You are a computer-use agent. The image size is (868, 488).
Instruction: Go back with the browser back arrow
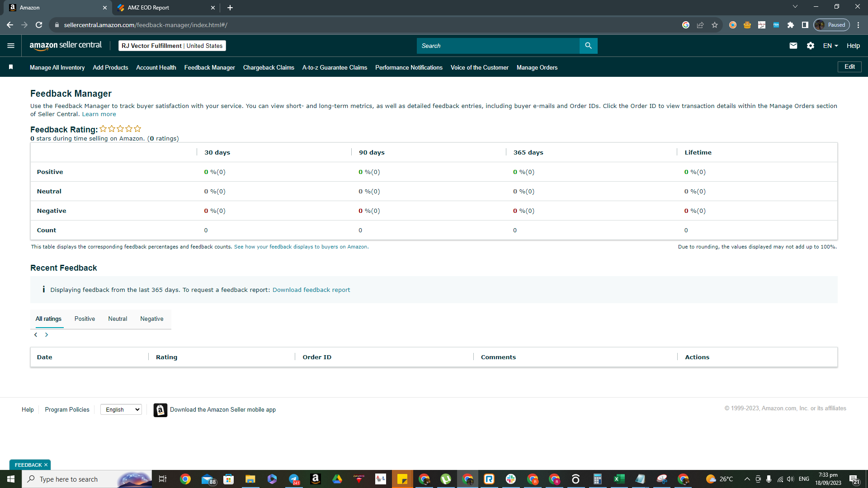click(x=10, y=25)
